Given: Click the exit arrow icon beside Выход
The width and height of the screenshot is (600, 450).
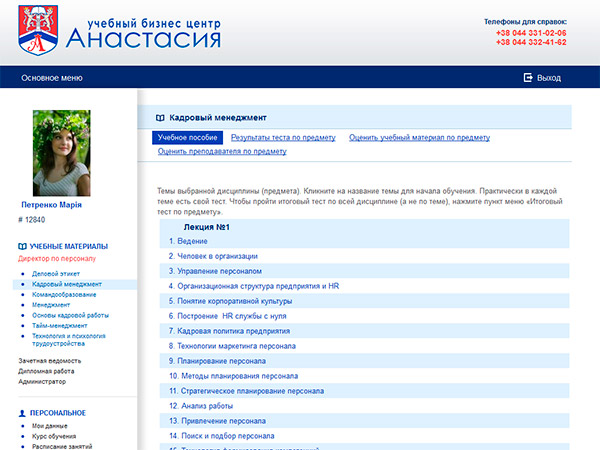Looking at the screenshot, I should point(527,77).
